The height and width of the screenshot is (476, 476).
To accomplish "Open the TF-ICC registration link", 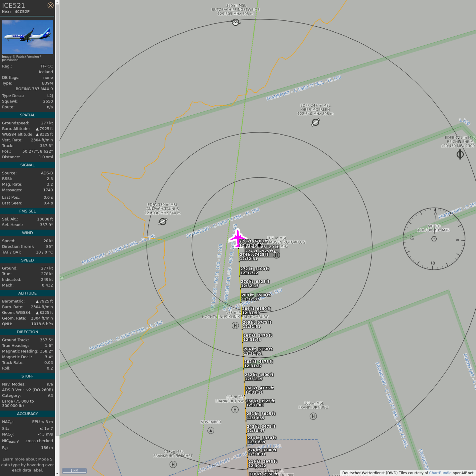I will [x=46, y=66].
